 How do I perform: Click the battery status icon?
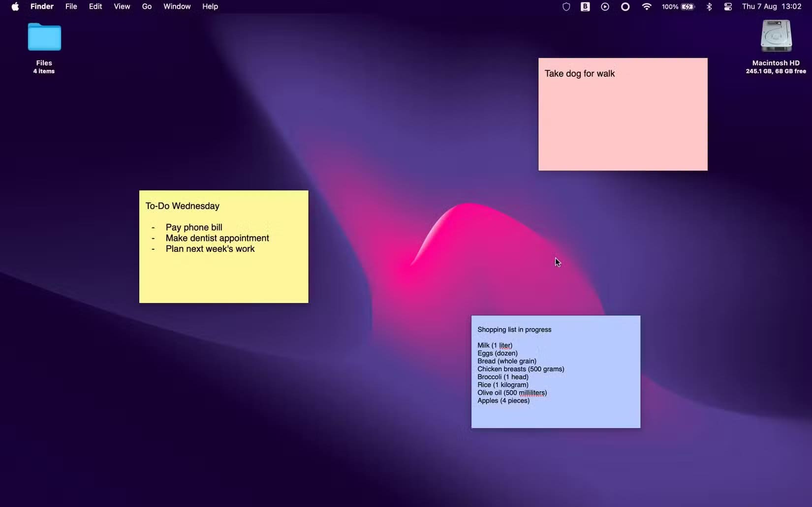(688, 6)
